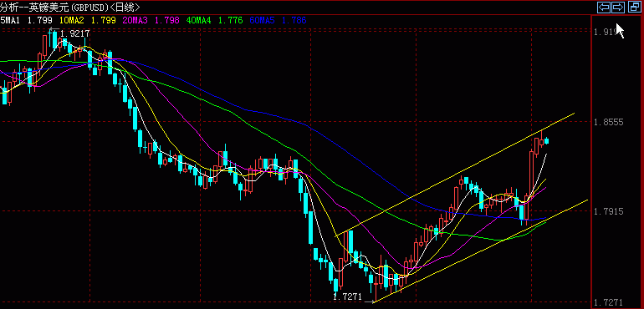Click the 1.7271 price axis label
The image size is (644, 309).
coord(608,302)
